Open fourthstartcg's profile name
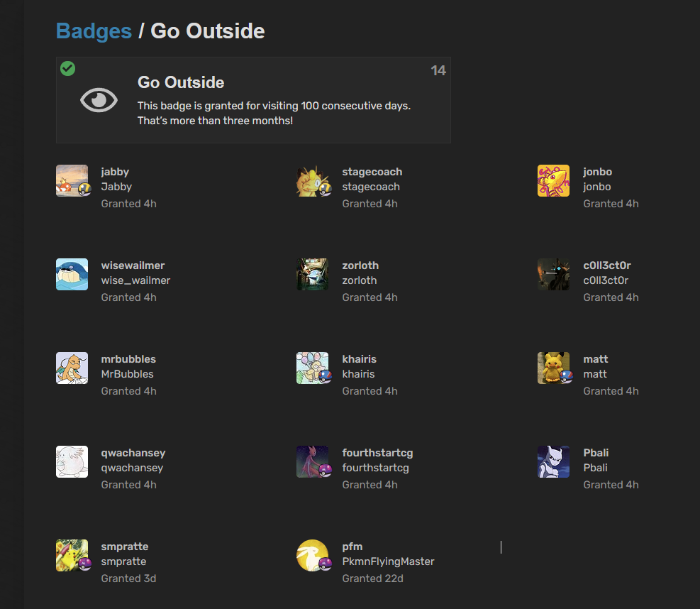This screenshot has height=609, width=700. point(377,453)
